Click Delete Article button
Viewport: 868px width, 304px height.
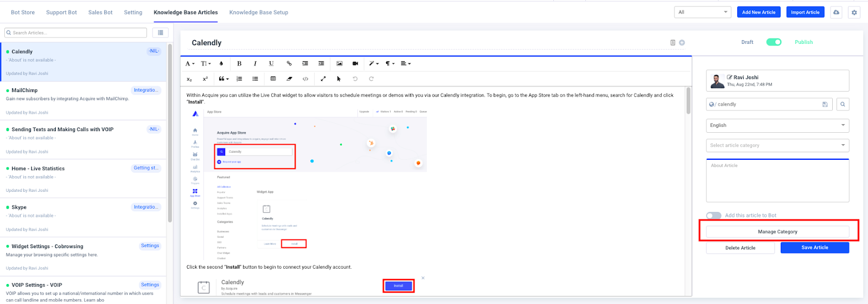[740, 248]
